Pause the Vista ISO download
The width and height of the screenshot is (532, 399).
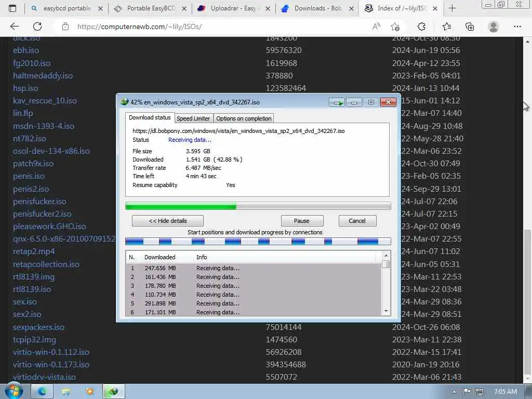(x=302, y=221)
